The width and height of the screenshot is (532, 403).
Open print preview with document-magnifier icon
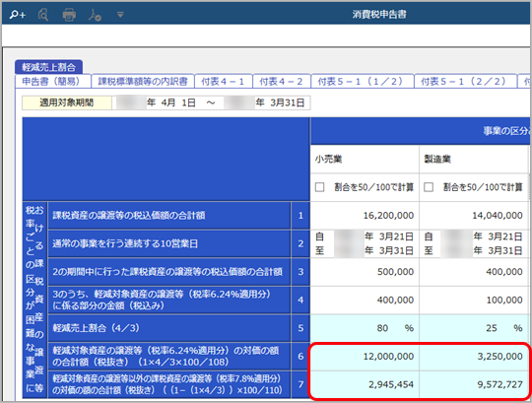coord(43,15)
